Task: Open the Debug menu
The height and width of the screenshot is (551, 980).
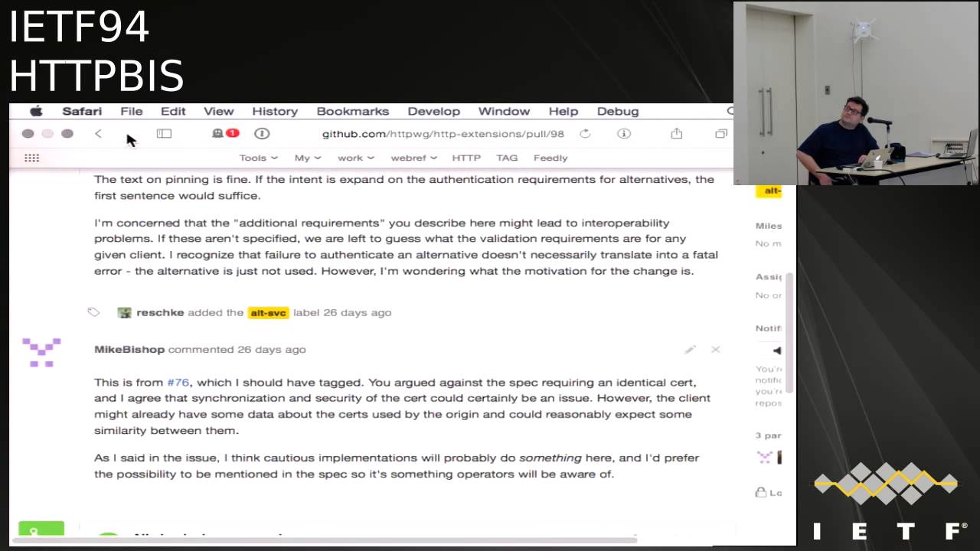Action: point(618,111)
